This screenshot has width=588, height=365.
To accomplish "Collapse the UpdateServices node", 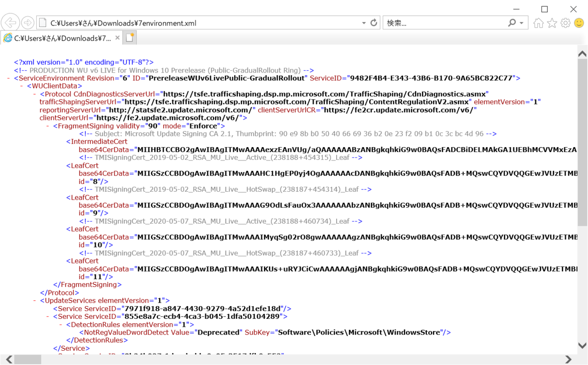I will click(35, 300).
